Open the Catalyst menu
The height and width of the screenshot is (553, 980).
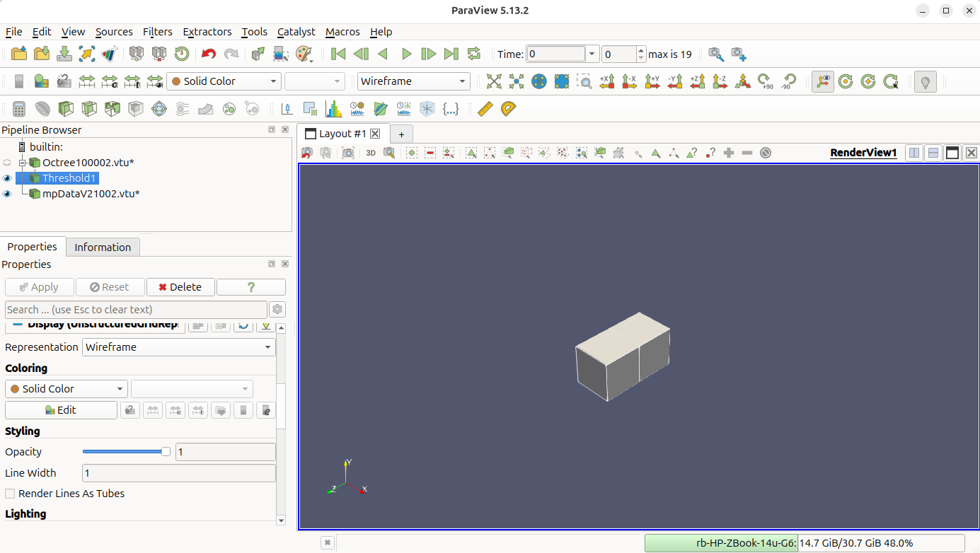click(296, 32)
